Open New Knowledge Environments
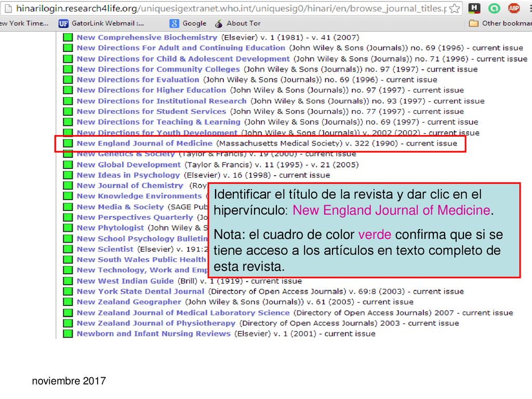The width and height of the screenshot is (532, 399). coord(139,196)
